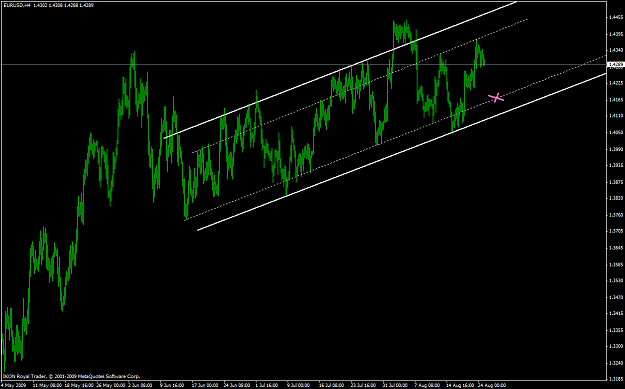Click the IKON Royal Trader copyright text
The height and width of the screenshot is (389, 625).
coord(72,376)
